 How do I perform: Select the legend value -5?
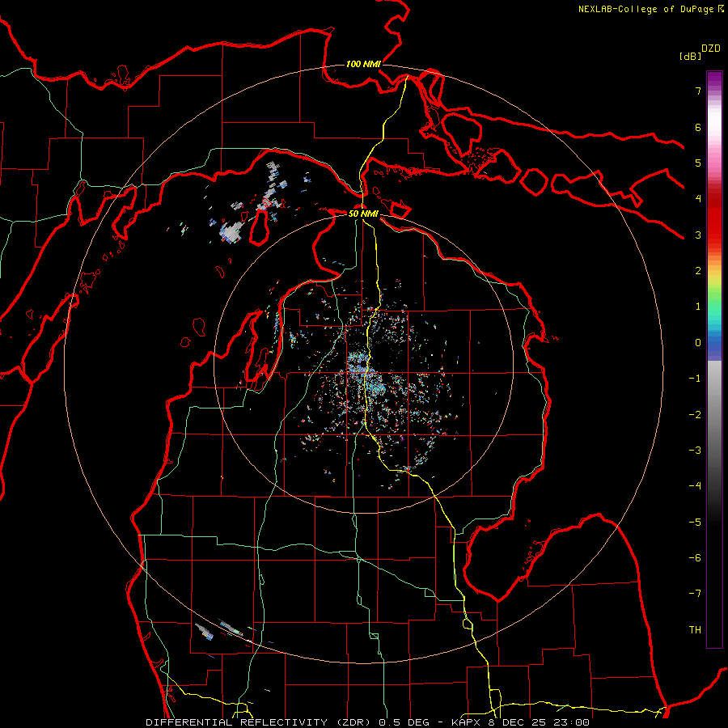click(695, 523)
